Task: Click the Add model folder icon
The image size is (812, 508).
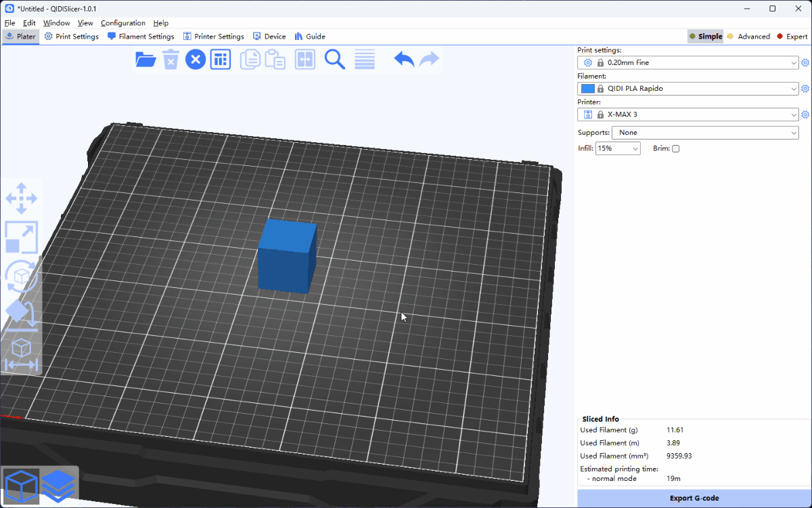Action: [145, 60]
